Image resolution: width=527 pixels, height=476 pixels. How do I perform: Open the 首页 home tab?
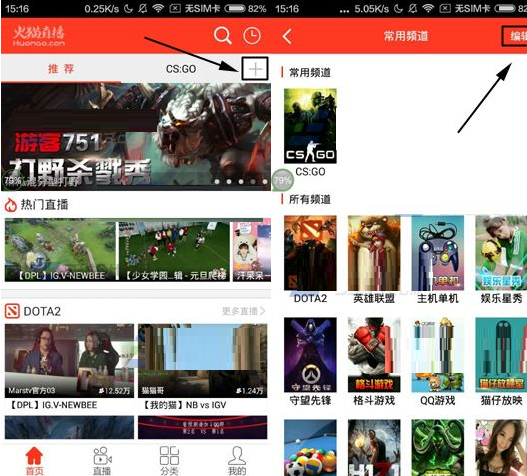point(34,461)
